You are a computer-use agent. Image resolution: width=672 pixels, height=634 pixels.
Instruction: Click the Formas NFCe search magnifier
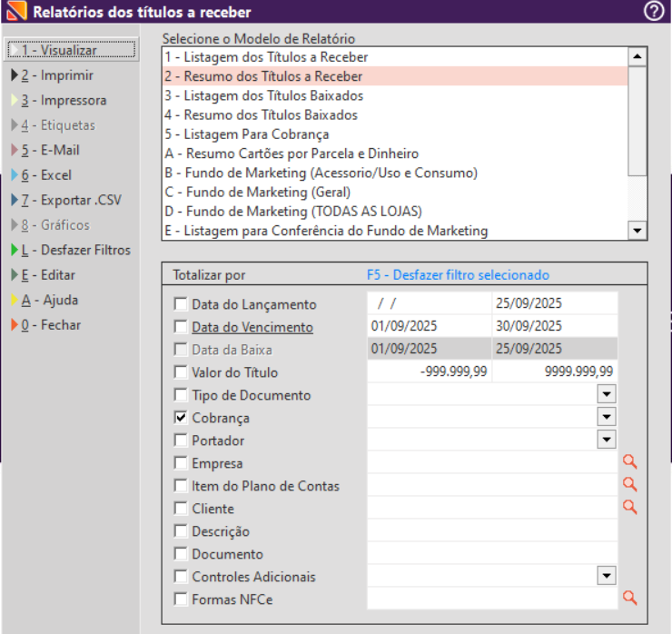pyautogui.click(x=629, y=598)
